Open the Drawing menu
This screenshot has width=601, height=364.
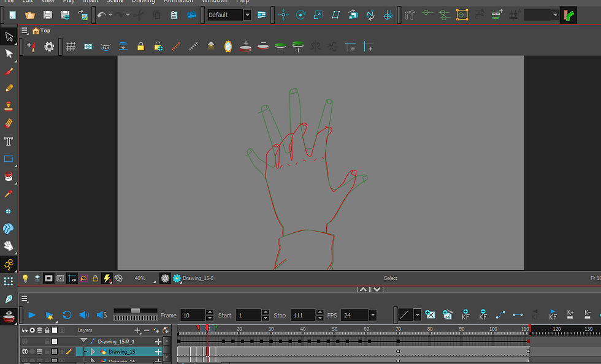coord(143,1)
